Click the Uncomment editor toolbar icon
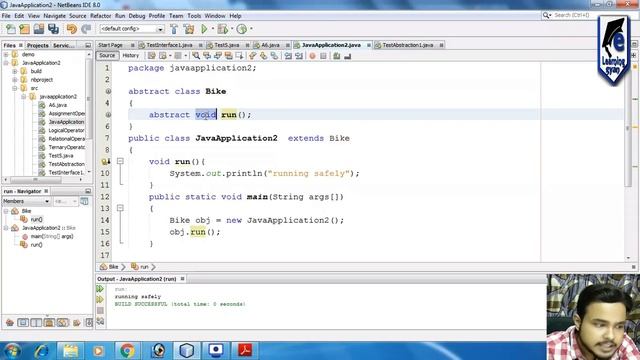The width and height of the screenshot is (640, 360). click(347, 56)
